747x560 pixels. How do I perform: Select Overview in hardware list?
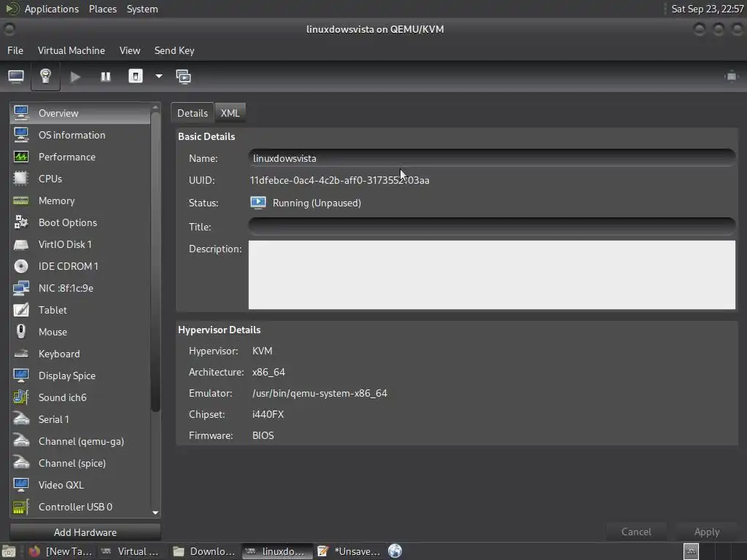click(x=80, y=113)
